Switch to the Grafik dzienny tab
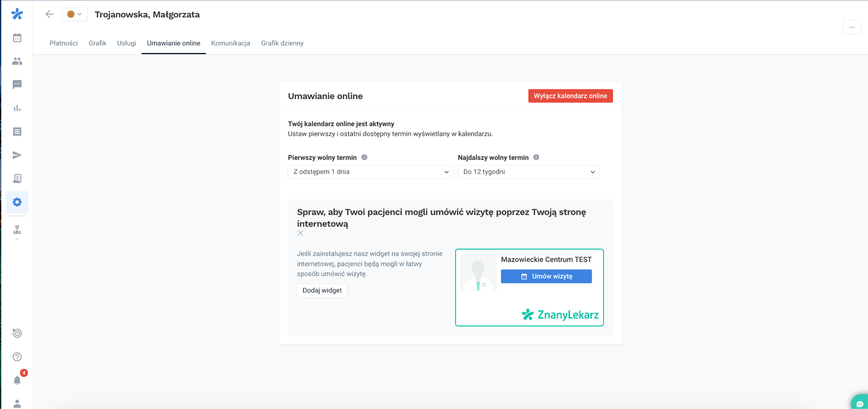868x409 pixels. tap(282, 43)
